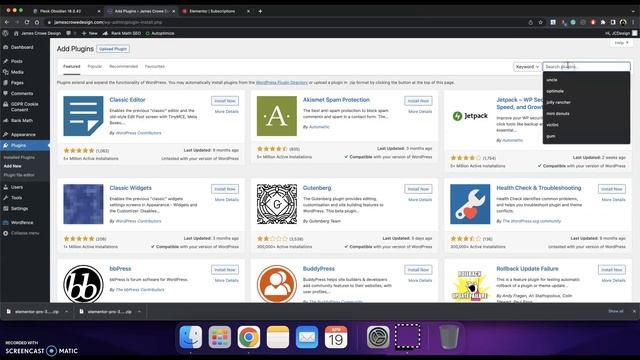Open Wordfence in the WordPress sidebar
640x360 pixels.
click(24, 222)
